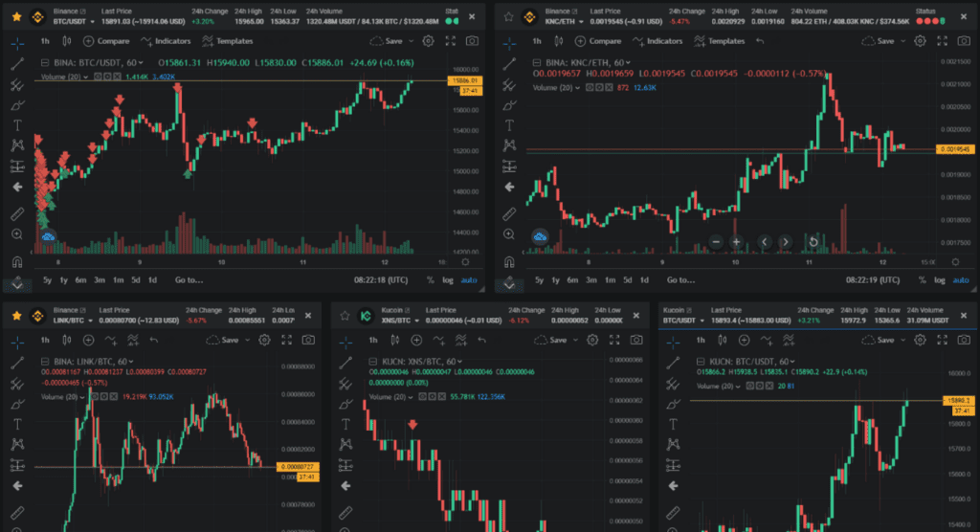The height and width of the screenshot is (532, 980).
Task: Enter fullscreen mode on Binance BTC/USDT chart
Action: (x=450, y=41)
